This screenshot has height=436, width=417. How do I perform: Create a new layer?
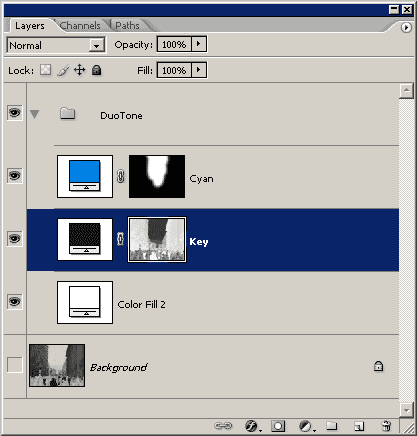359,426
